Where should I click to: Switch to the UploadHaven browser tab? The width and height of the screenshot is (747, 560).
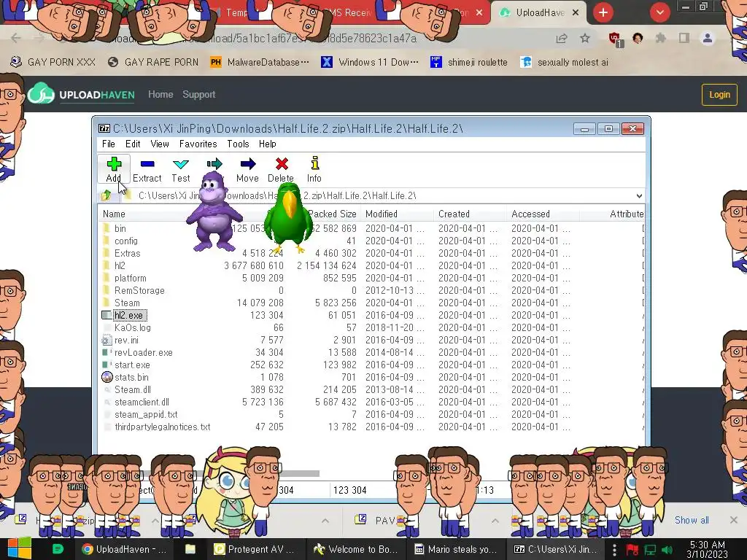click(538, 12)
